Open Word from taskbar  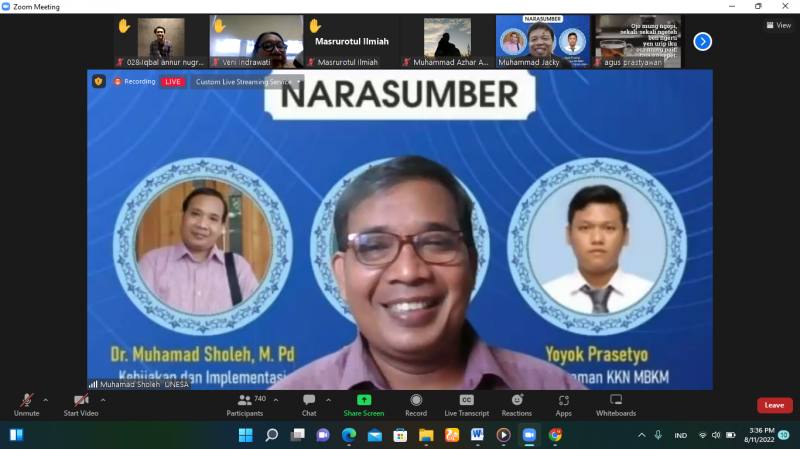click(x=478, y=435)
